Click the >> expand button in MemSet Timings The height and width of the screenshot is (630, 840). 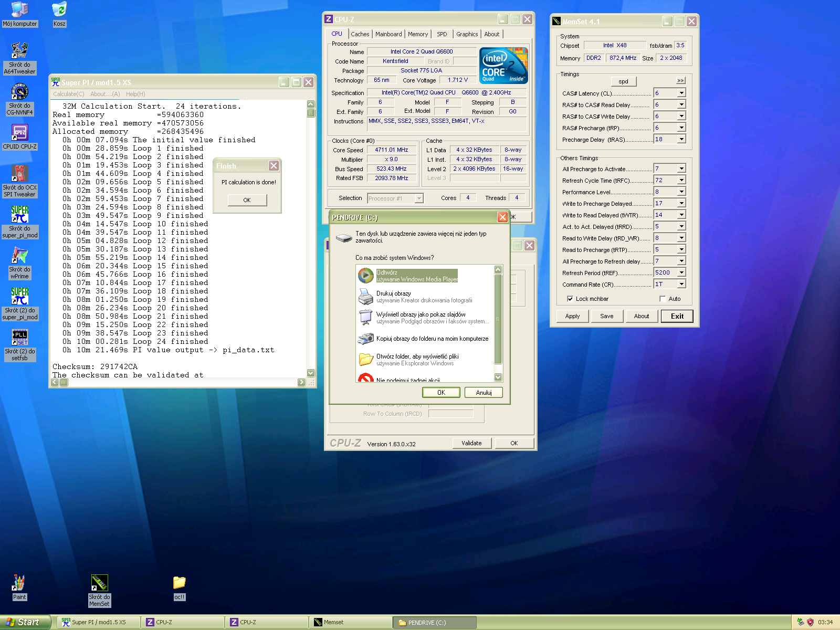click(x=680, y=80)
